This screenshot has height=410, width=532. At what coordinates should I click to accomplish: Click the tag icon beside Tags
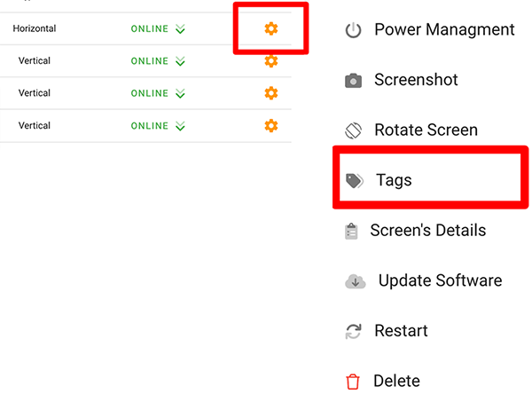tap(355, 181)
